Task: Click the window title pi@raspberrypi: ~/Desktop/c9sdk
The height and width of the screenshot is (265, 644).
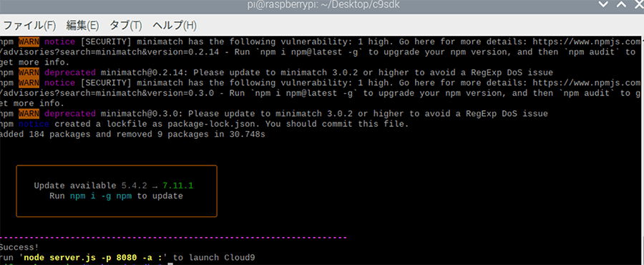Action: coord(323,5)
